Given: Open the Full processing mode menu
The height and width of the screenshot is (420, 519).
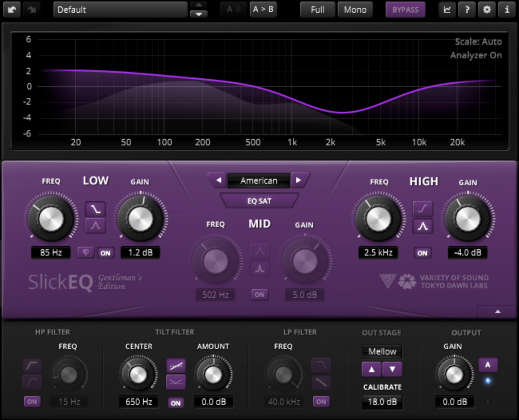Looking at the screenshot, I should coord(317,10).
